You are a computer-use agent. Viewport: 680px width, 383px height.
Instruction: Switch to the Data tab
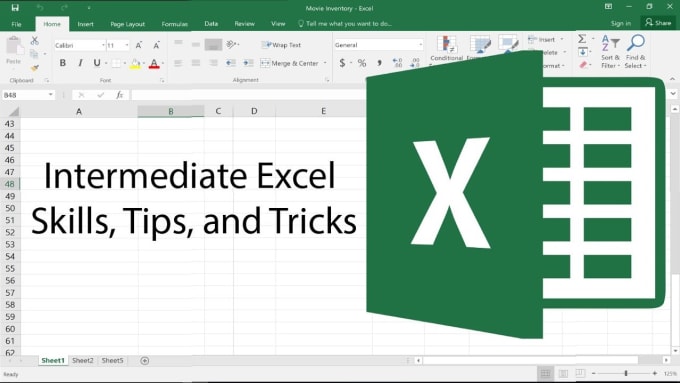(211, 24)
